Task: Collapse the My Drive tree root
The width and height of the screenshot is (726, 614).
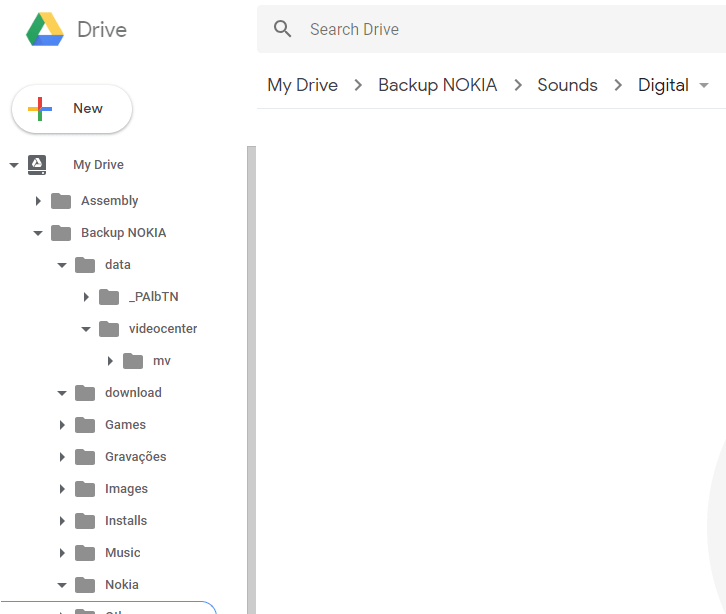Action: (x=14, y=165)
